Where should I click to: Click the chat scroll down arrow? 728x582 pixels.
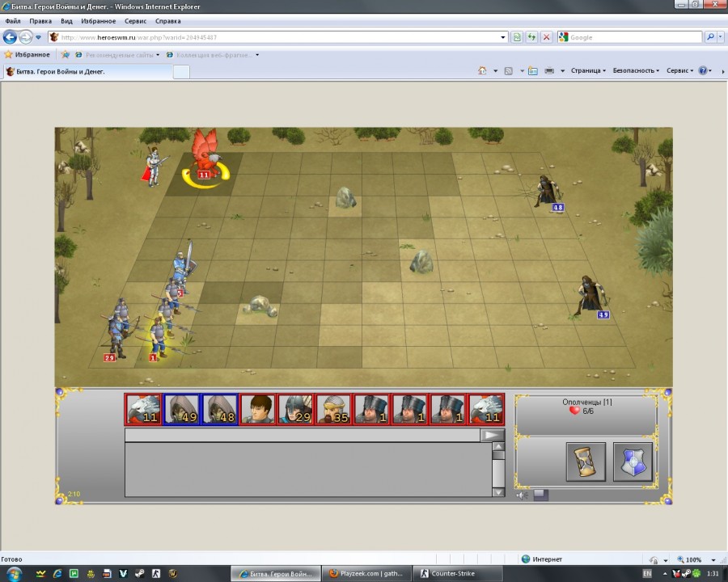click(498, 492)
